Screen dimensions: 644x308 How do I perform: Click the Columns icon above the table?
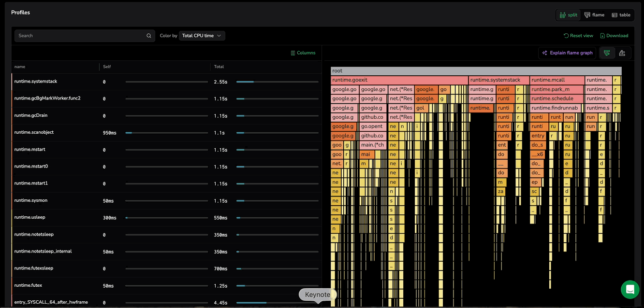click(x=293, y=53)
